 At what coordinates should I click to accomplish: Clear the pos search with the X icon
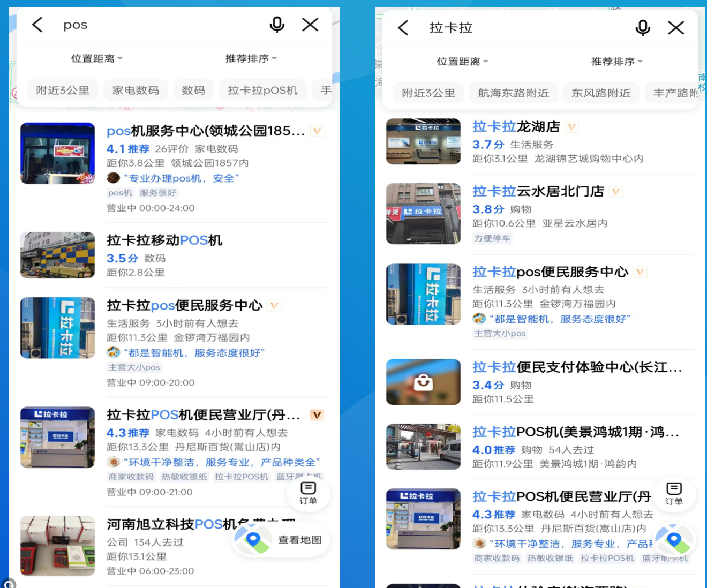coord(310,25)
